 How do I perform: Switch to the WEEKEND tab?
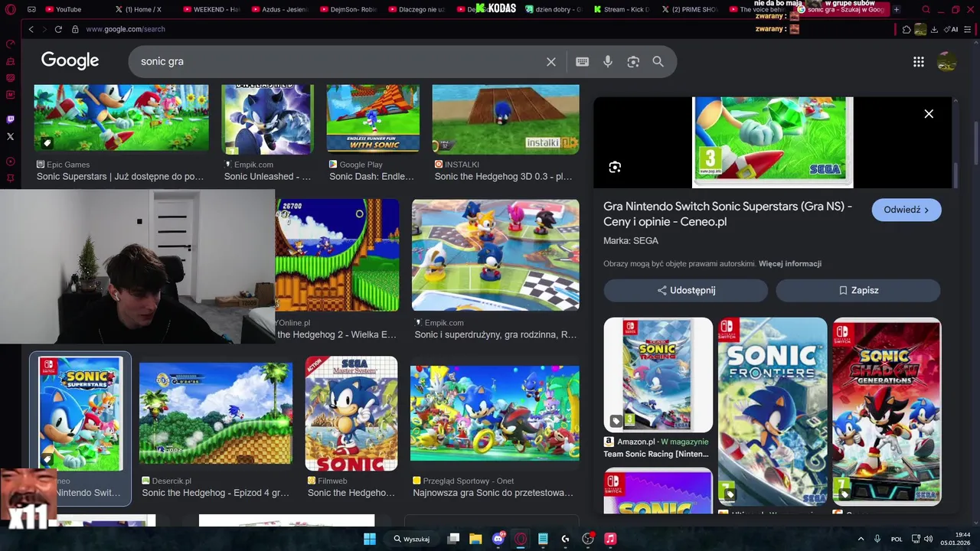(212, 9)
